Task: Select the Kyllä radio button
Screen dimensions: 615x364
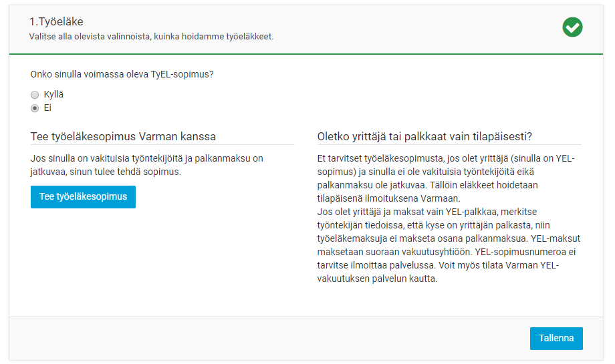Action: click(x=35, y=95)
